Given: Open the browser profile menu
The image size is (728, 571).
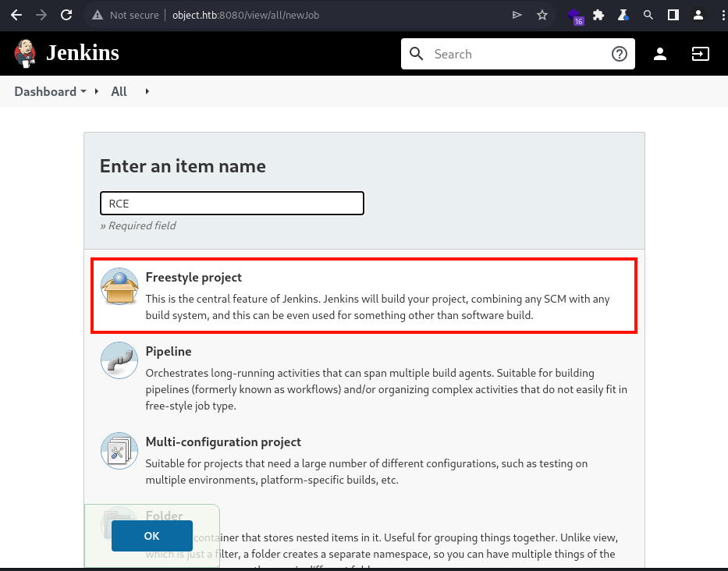Looking at the screenshot, I should pyautogui.click(x=698, y=16).
